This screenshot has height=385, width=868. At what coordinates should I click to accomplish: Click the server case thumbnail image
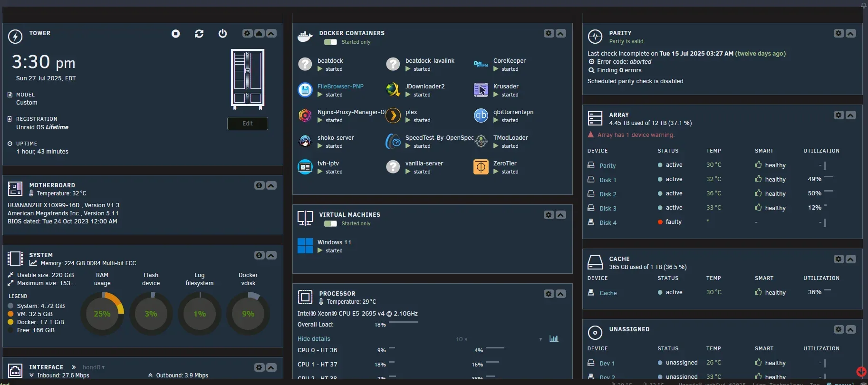[248, 79]
